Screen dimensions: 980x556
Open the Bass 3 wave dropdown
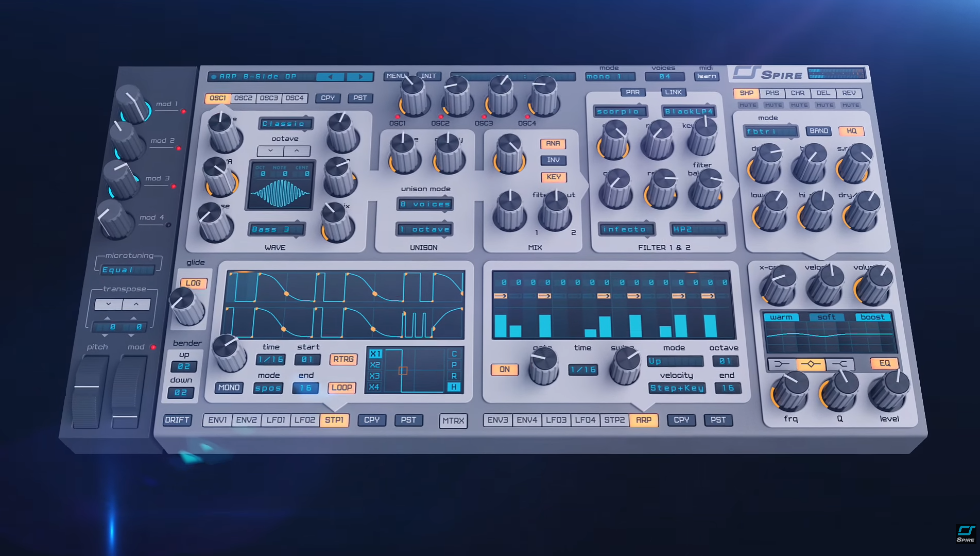(277, 229)
